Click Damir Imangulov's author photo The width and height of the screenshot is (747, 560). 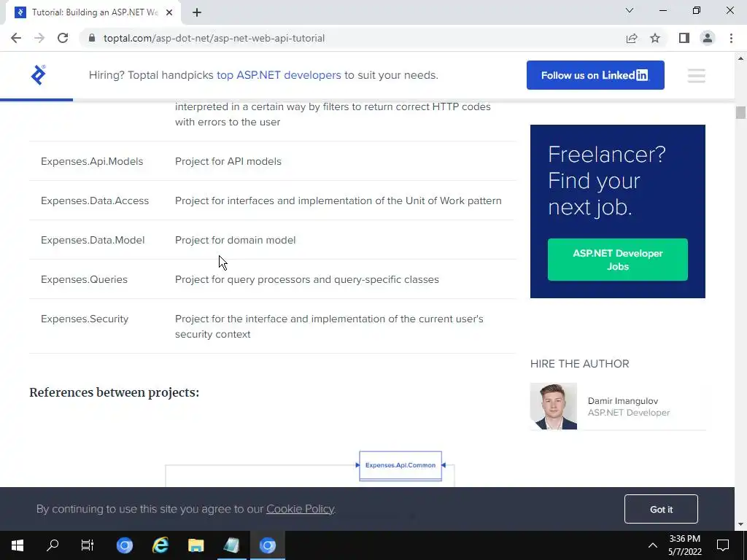tap(553, 406)
